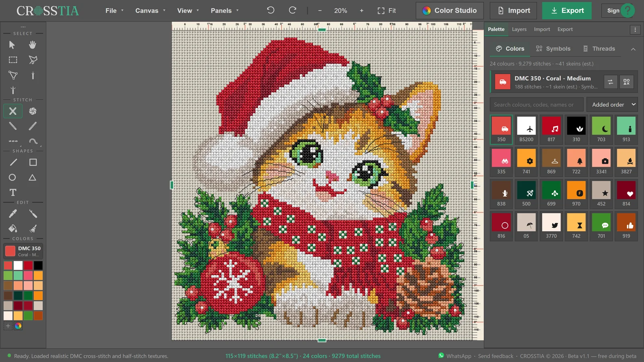Viewport: 644px width, 362px height.
Task: Open the Added order sort dropdown
Action: 612,105
